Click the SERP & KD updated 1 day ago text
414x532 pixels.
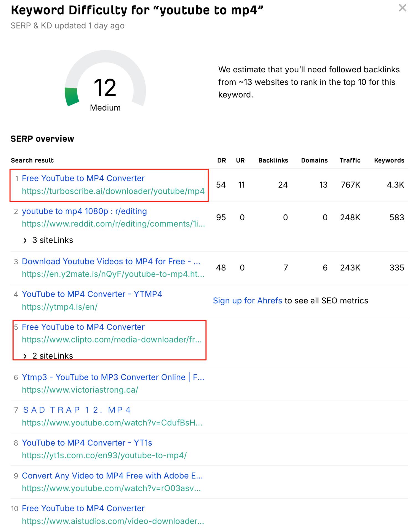click(x=68, y=26)
